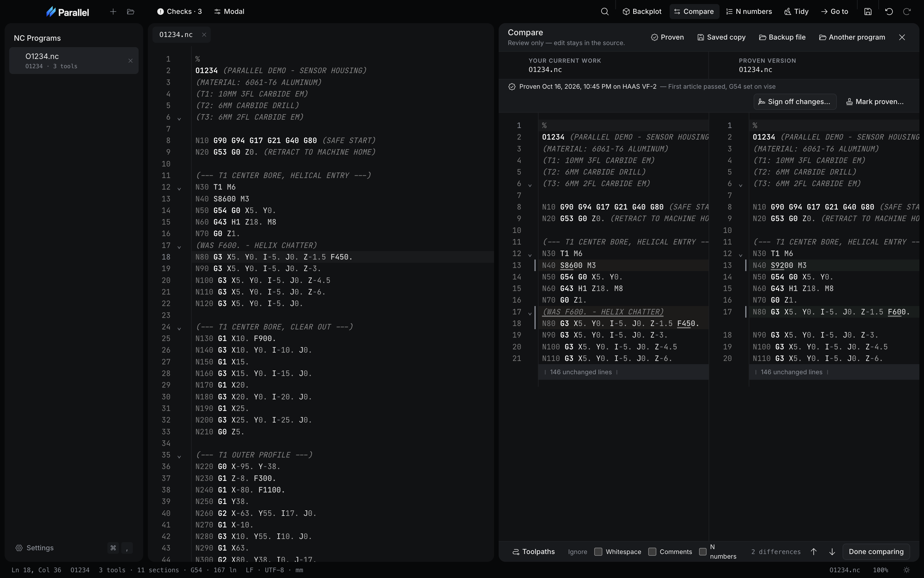Open the search magnifier icon
This screenshot has width=924, height=578.
[x=605, y=12]
